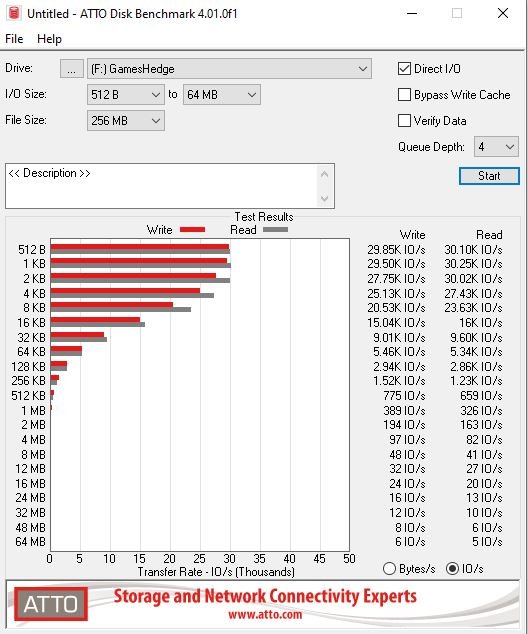Open the minimum I/O Size dropdown 512 B

tap(126, 95)
